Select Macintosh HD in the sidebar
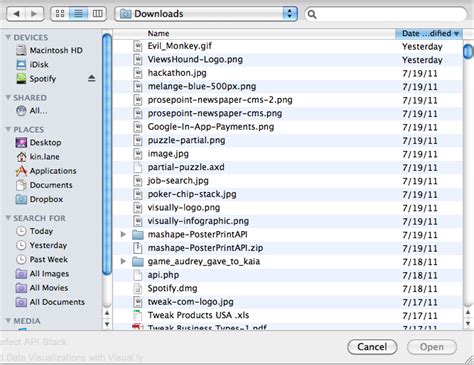Image resolution: width=474 pixels, height=365 pixels. 49,50
